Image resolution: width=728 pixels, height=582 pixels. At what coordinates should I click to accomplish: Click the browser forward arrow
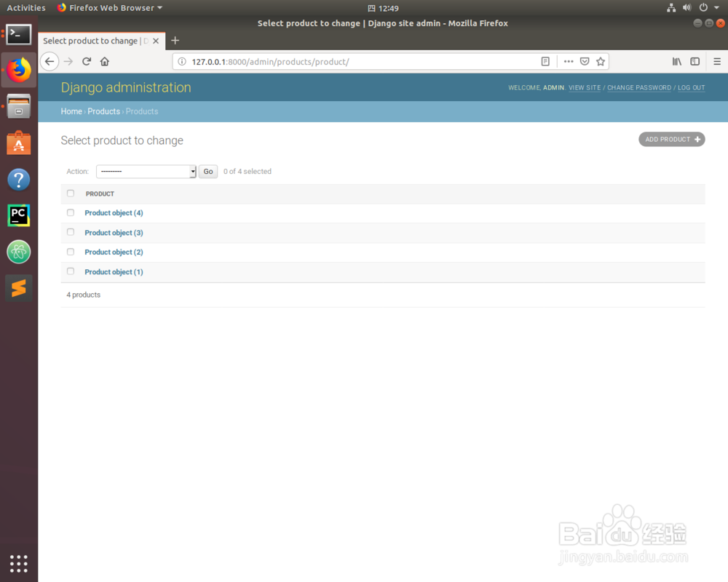[x=68, y=61]
